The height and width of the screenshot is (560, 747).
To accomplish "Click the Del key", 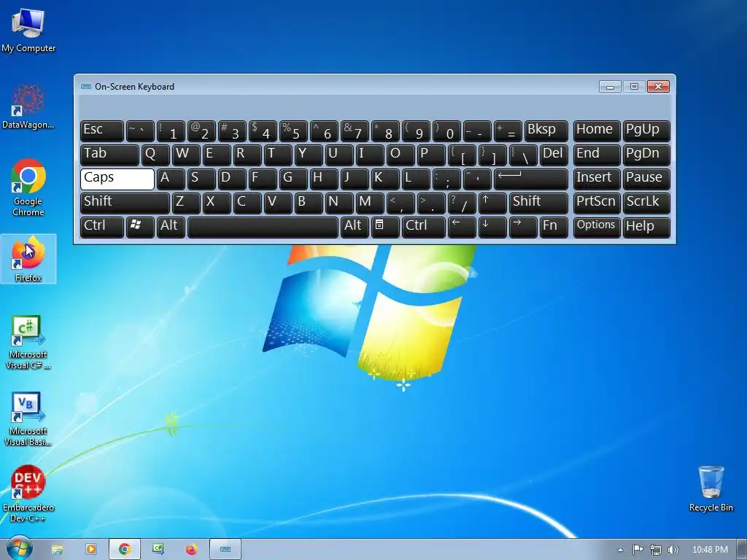I will pos(554,155).
